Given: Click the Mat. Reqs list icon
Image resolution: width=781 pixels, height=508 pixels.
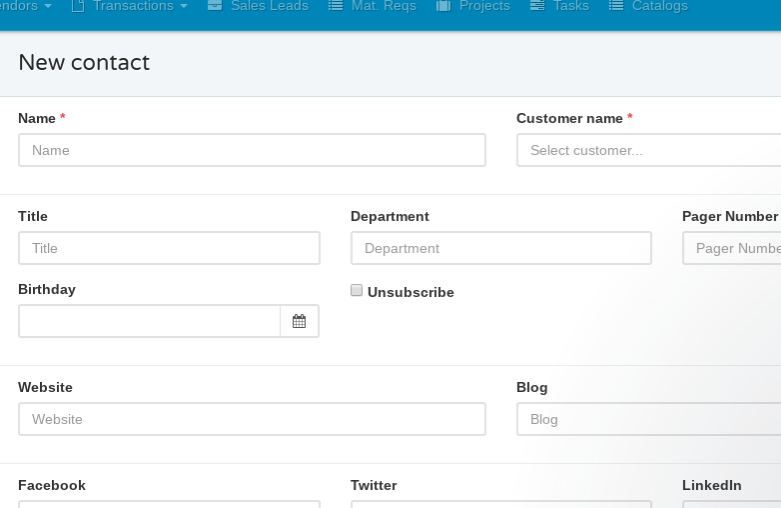Looking at the screenshot, I should (x=336, y=6).
